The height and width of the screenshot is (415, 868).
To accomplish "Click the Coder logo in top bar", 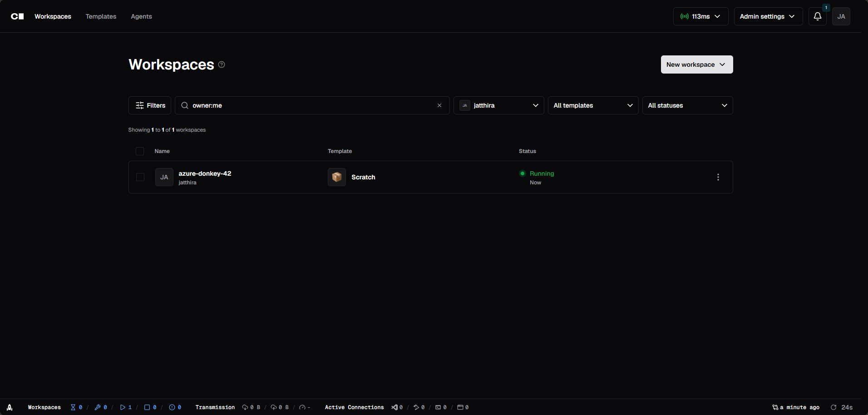I will (x=17, y=16).
